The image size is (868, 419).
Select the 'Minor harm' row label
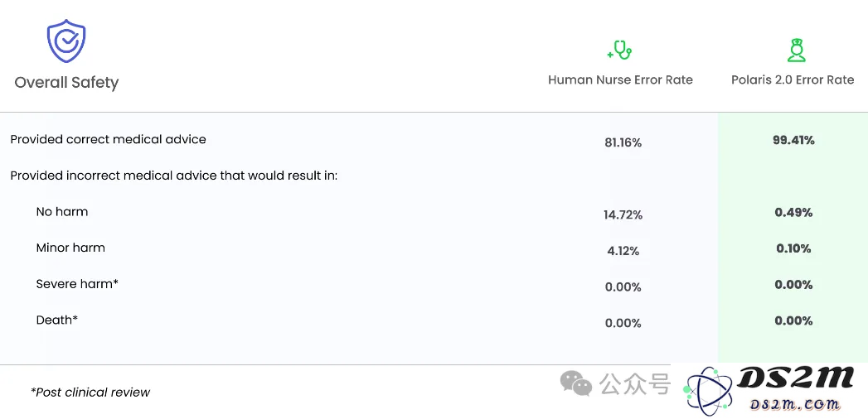tap(70, 248)
